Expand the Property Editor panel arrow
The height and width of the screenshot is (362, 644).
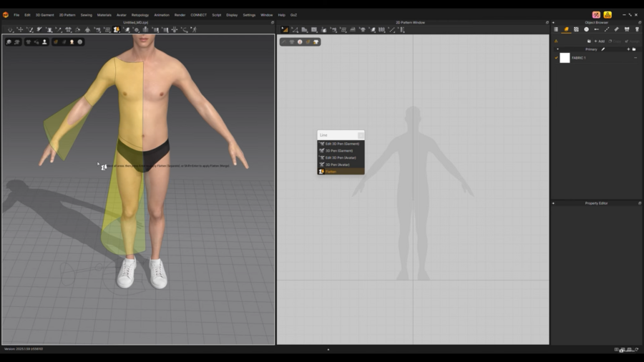(553, 203)
